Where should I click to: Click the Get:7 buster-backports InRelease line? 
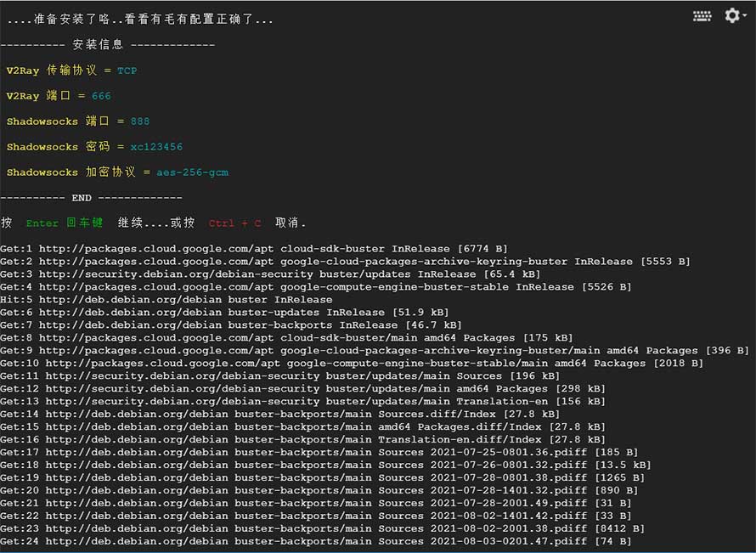pyautogui.click(x=231, y=325)
